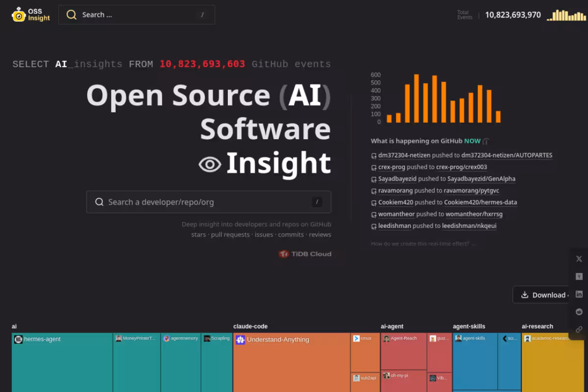The image size is (588, 392).
Task: Share on LinkedIn icon
Action: 579,294
